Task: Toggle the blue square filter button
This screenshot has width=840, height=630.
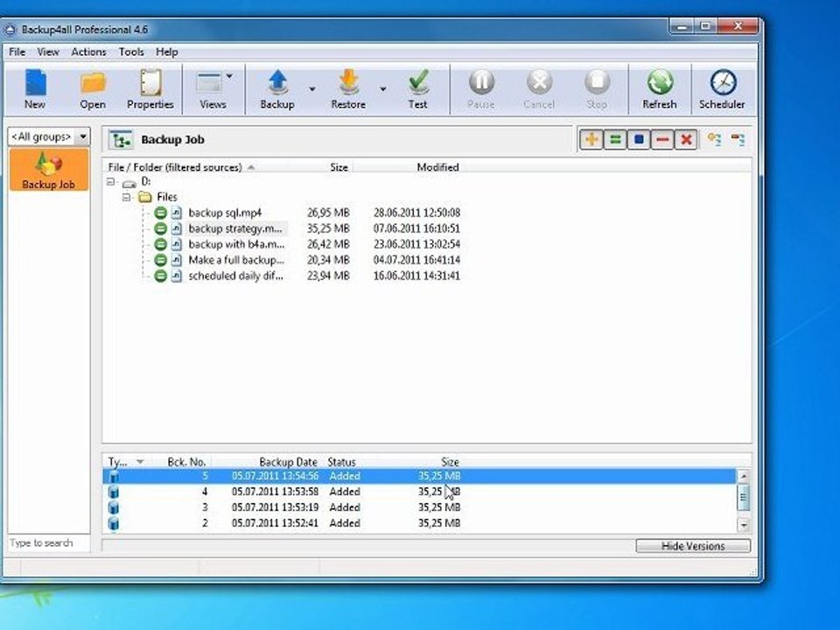Action: point(639,140)
